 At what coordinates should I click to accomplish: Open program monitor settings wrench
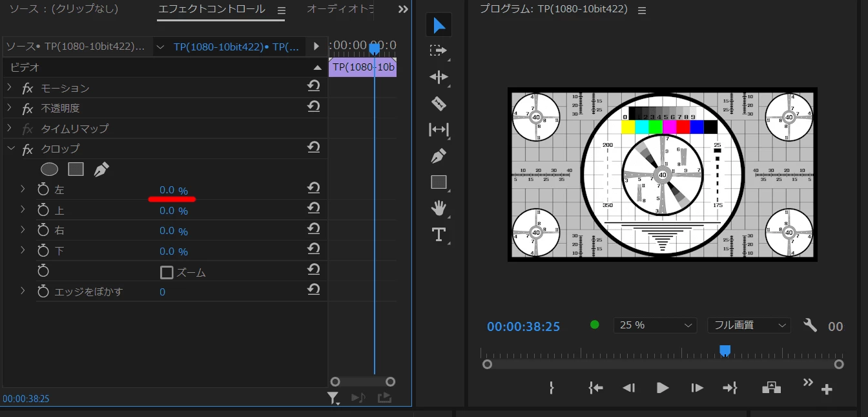(x=810, y=325)
